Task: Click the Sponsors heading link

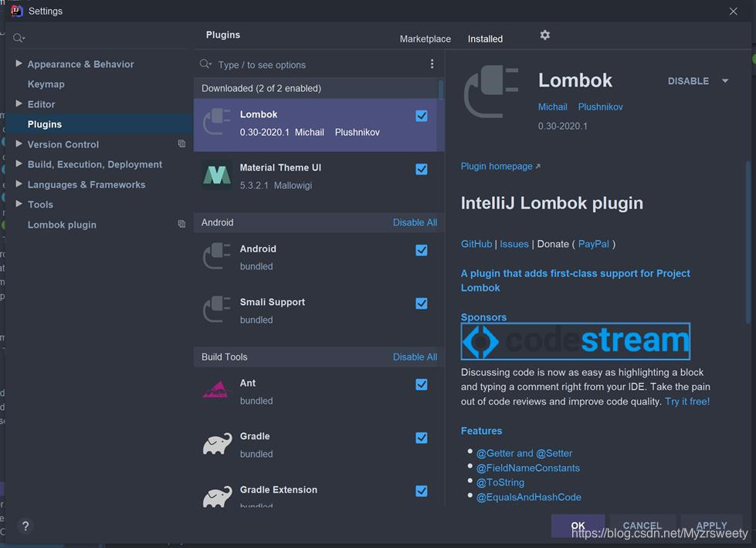Action: coord(483,317)
